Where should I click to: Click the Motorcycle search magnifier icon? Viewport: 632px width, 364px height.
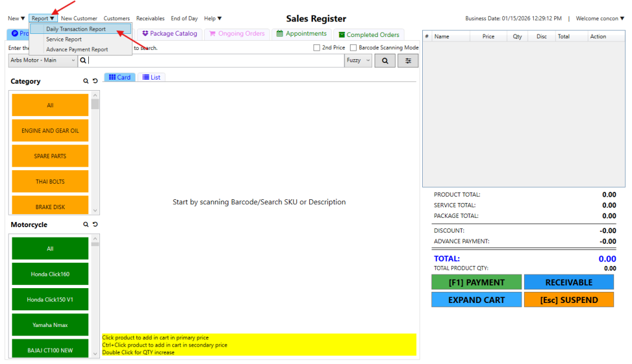pyautogui.click(x=86, y=225)
